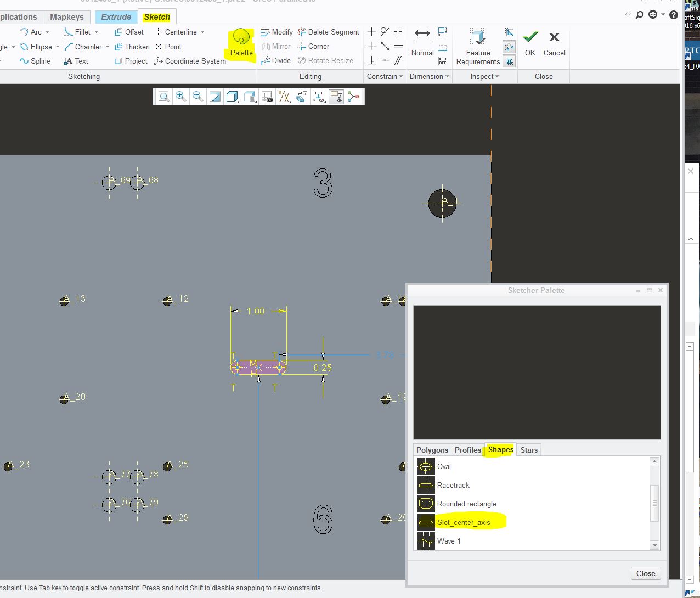The image size is (700, 598).
Task: Toggle the Perpendicular constraint
Action: point(371,60)
